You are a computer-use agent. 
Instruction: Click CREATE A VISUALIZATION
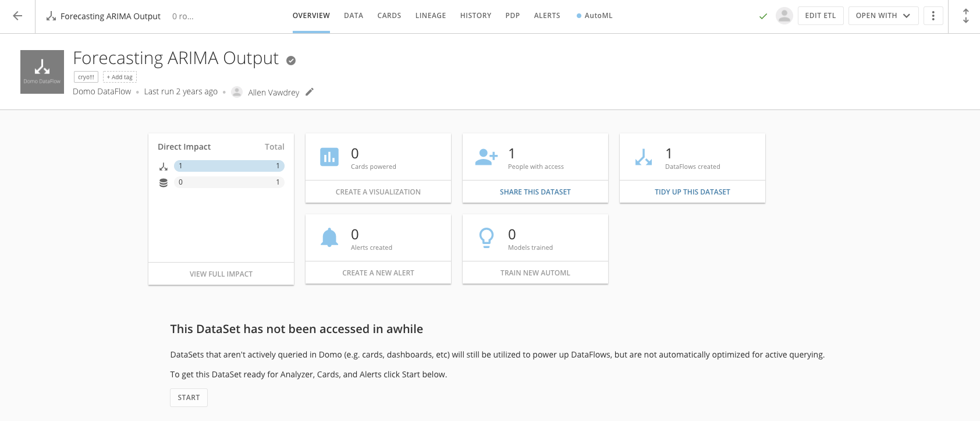tap(378, 192)
